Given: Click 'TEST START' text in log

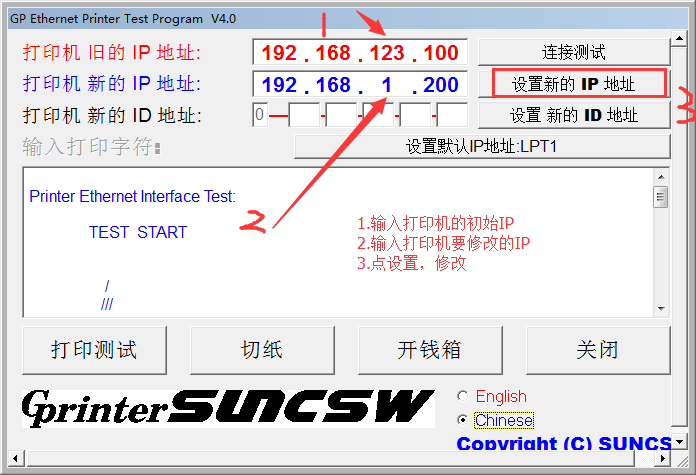Looking at the screenshot, I should pos(138,232).
